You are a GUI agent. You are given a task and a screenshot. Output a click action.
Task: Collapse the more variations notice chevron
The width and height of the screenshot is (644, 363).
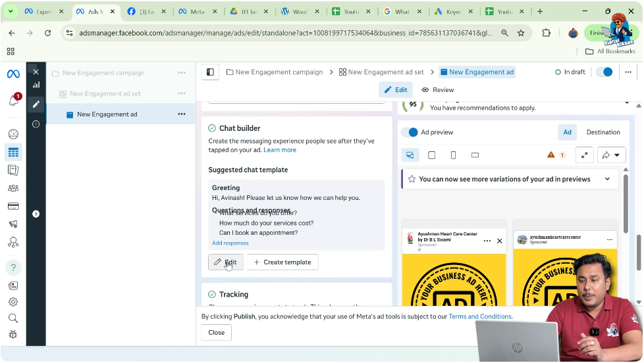coord(607,179)
